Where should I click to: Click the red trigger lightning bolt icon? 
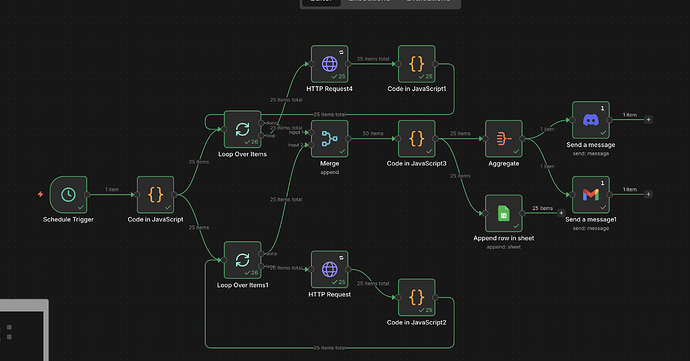[x=40, y=194]
